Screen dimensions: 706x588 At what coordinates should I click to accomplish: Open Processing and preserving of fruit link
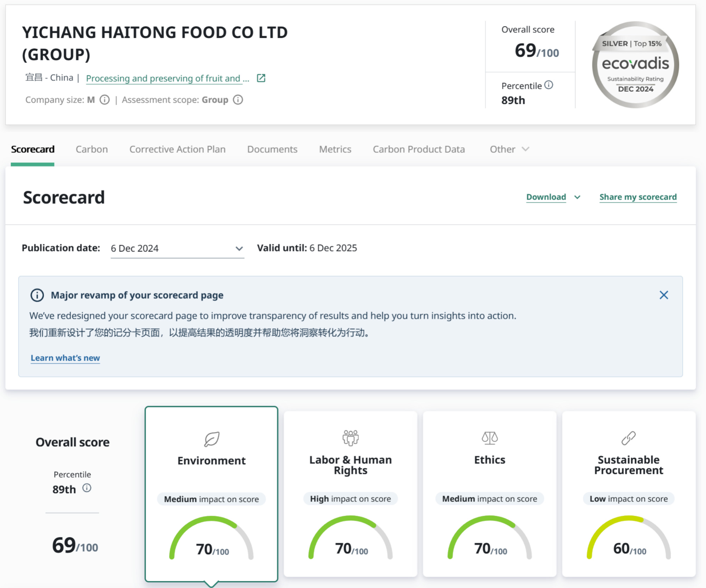point(168,78)
